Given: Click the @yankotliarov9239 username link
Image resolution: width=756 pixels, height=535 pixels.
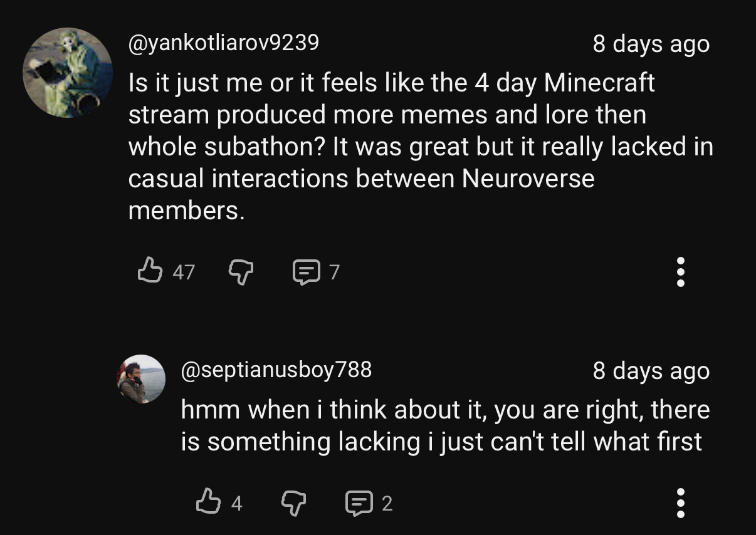Looking at the screenshot, I should point(224,43).
